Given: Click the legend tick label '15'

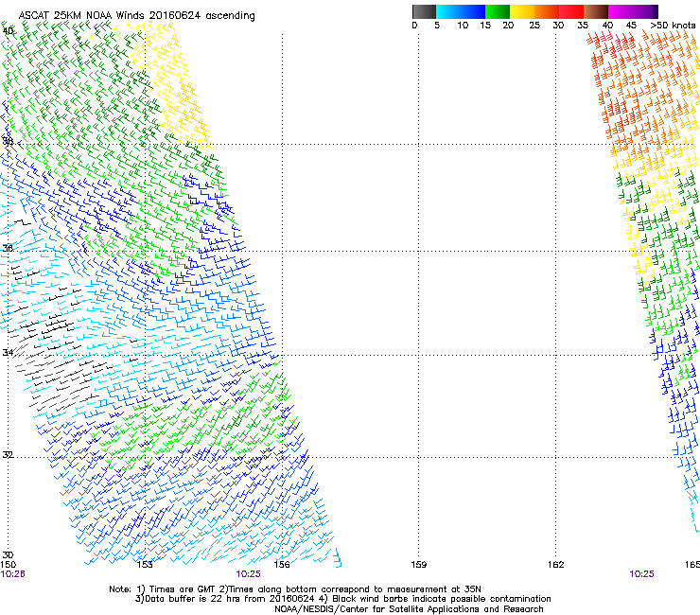Looking at the screenshot, I should pos(485,26).
